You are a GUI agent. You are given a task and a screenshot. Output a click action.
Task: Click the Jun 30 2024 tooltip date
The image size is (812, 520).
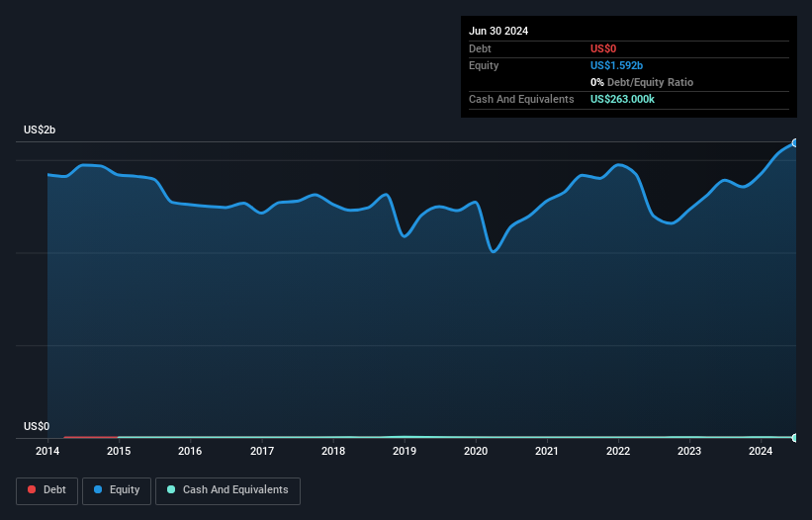[x=498, y=31]
